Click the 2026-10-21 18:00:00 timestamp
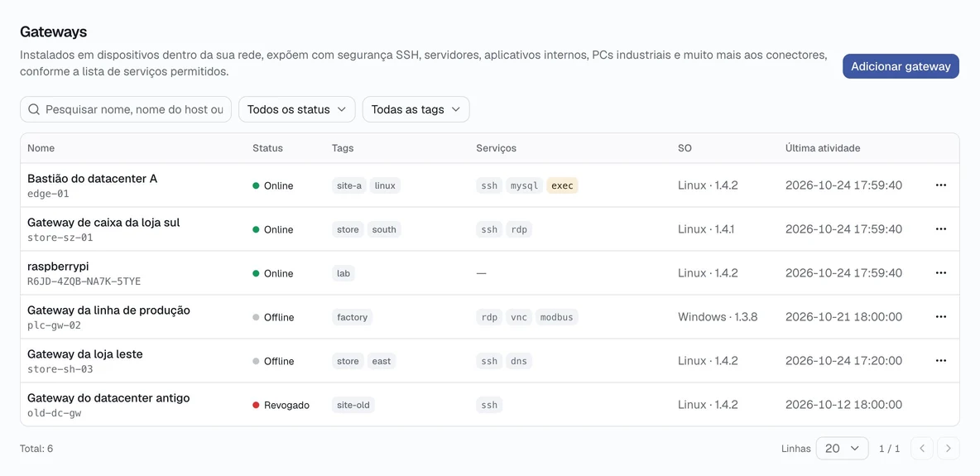This screenshot has width=980, height=476. pyautogui.click(x=843, y=316)
